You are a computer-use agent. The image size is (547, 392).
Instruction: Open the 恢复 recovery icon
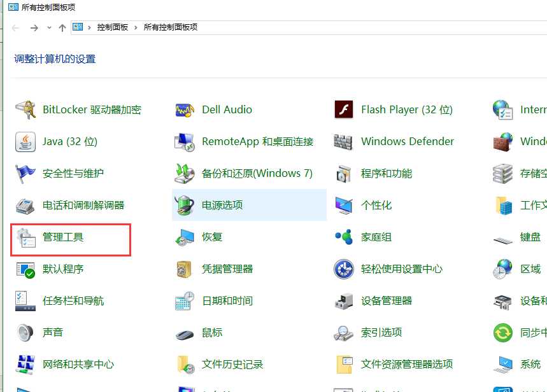pos(185,237)
